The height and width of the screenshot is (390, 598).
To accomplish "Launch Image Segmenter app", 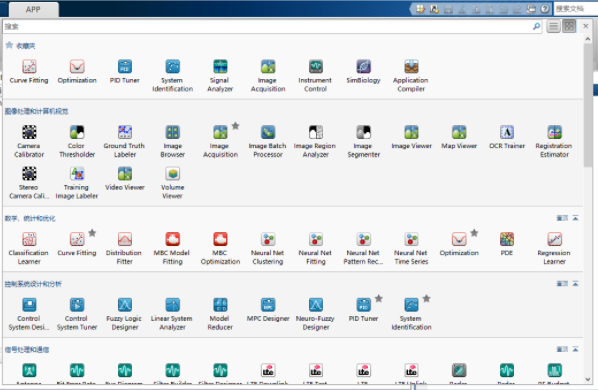I will [363, 141].
